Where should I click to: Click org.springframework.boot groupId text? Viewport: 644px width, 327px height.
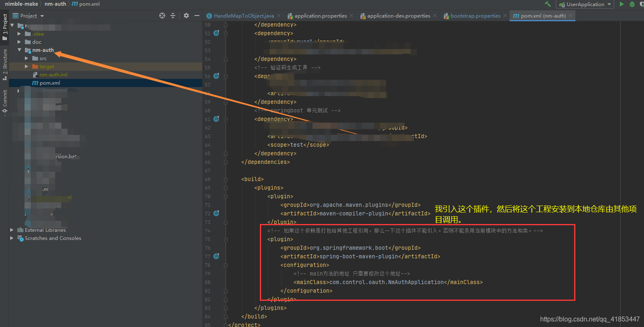pos(349,248)
